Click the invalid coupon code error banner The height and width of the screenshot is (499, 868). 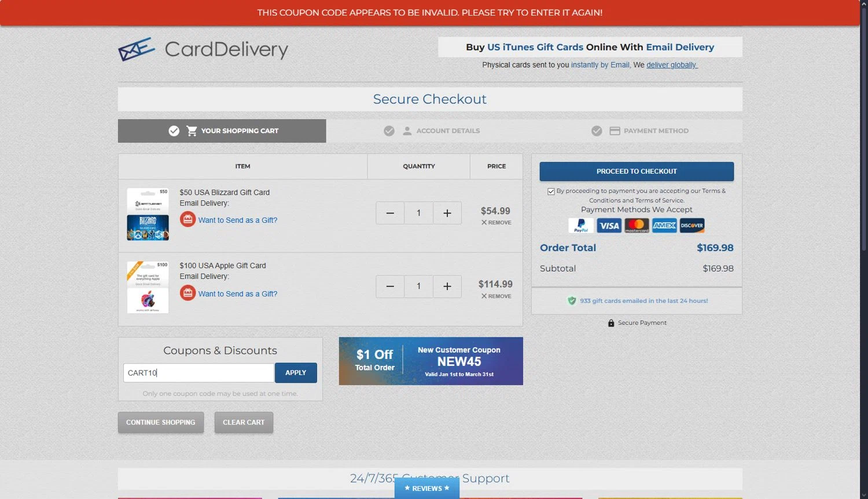(430, 13)
